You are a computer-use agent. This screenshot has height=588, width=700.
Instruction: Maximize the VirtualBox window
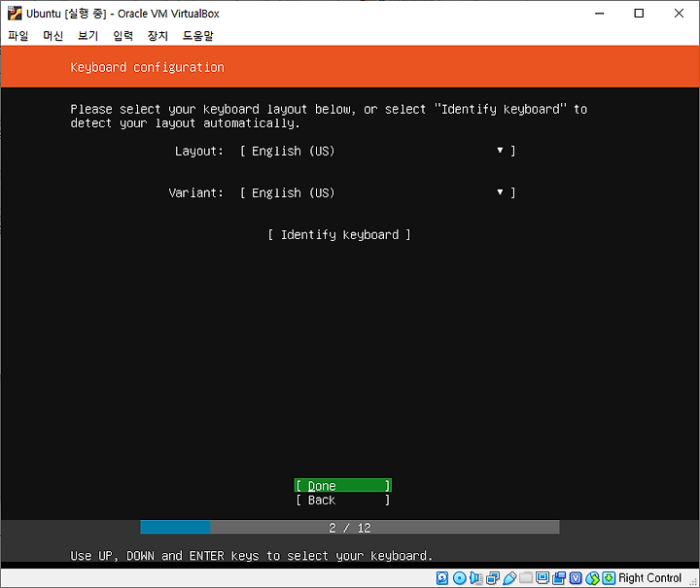coord(639,14)
